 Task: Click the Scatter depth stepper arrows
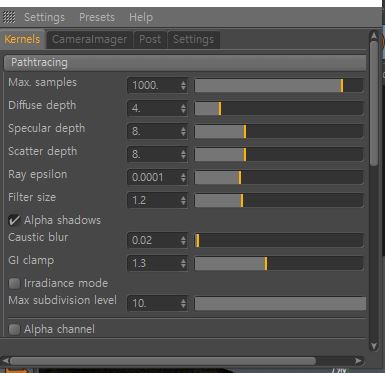[x=183, y=154]
